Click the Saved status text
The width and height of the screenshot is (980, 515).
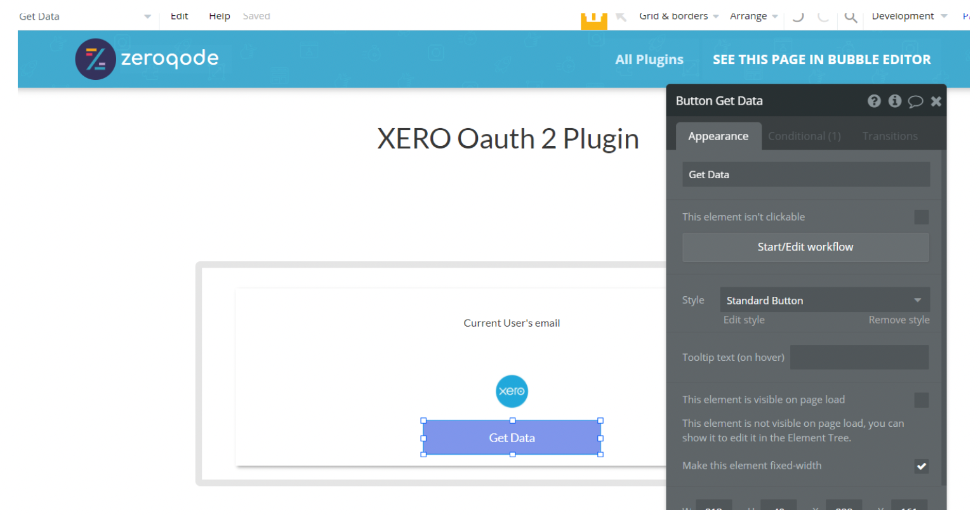click(256, 16)
